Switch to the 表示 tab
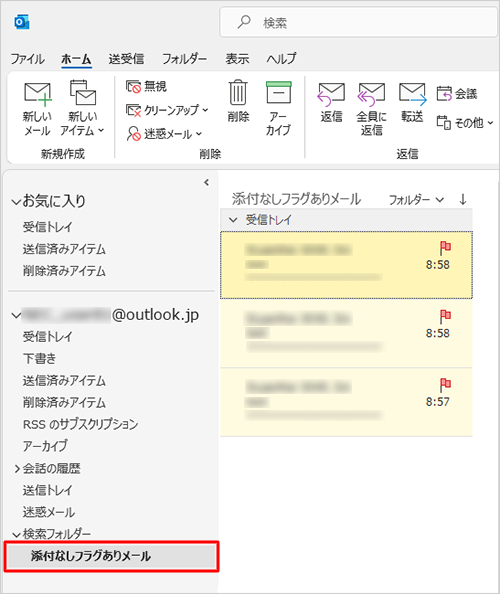The width and height of the screenshot is (500, 594). point(237,59)
